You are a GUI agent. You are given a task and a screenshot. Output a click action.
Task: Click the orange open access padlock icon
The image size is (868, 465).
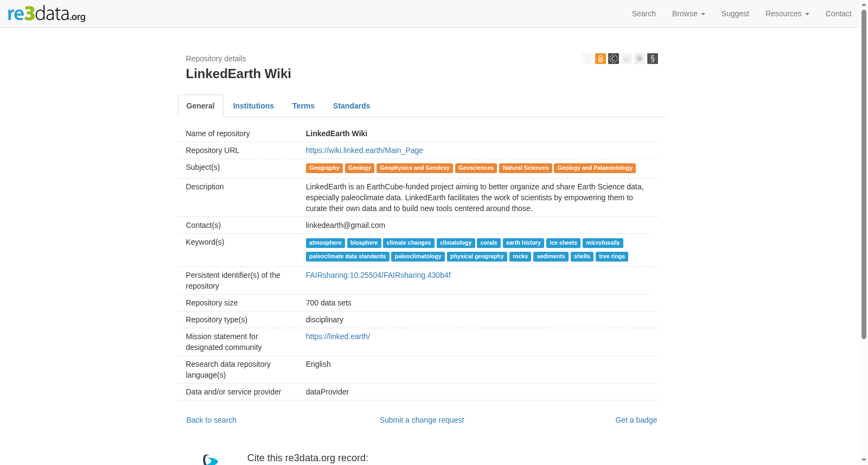click(x=601, y=59)
